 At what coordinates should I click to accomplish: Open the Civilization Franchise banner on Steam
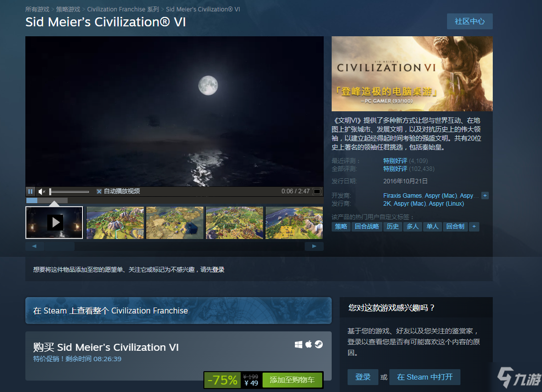179,311
